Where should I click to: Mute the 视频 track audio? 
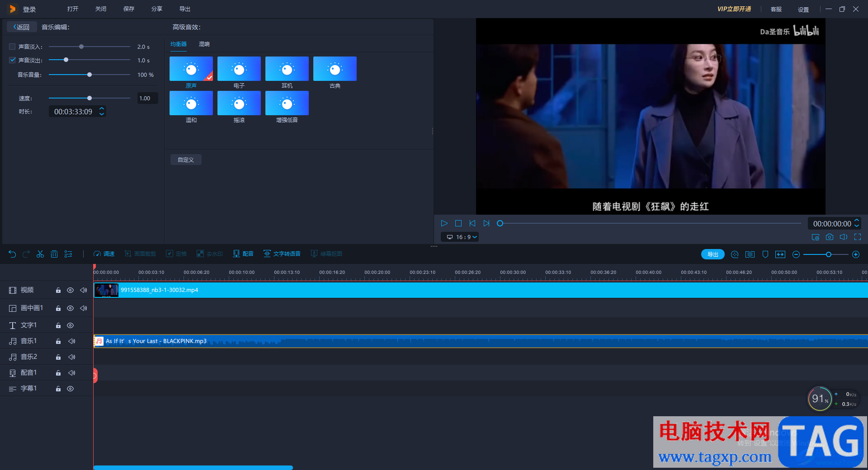[83, 290]
